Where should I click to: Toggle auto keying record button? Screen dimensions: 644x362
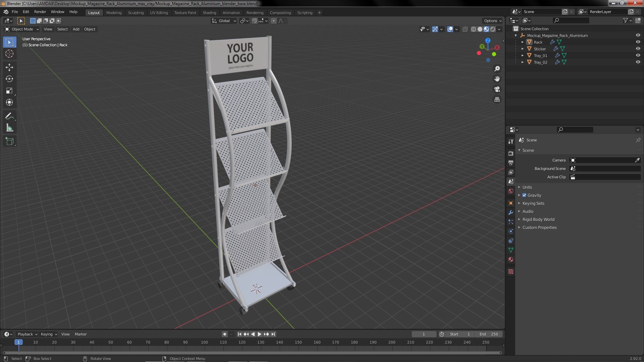pos(225,334)
